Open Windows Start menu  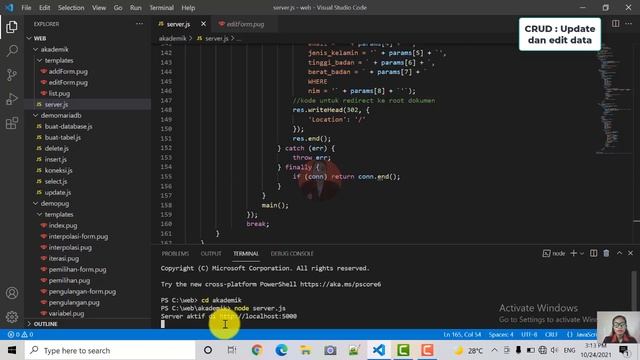pyautogui.click(x=12, y=350)
